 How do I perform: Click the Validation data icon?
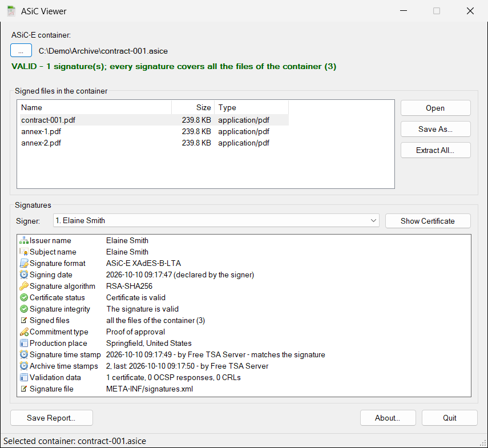click(23, 377)
